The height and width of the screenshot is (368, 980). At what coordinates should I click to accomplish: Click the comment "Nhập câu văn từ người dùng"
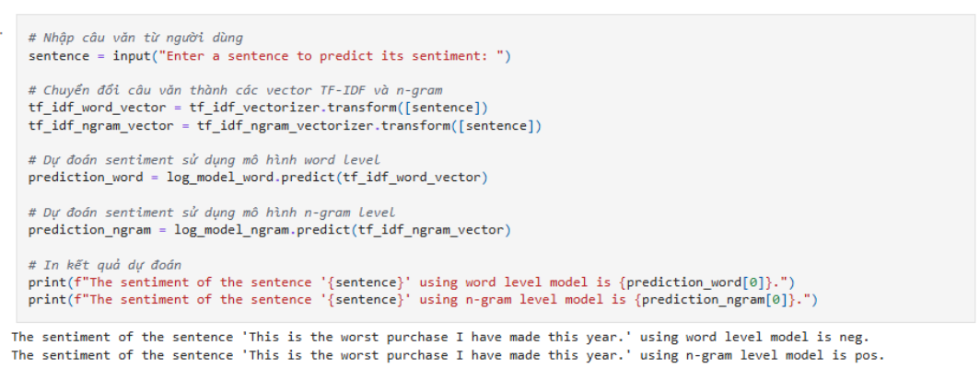(135, 38)
